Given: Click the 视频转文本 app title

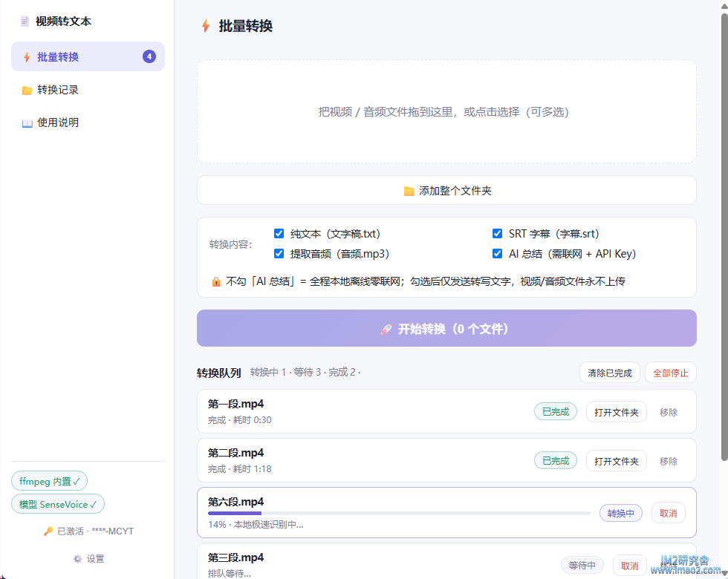Looking at the screenshot, I should point(64,22).
